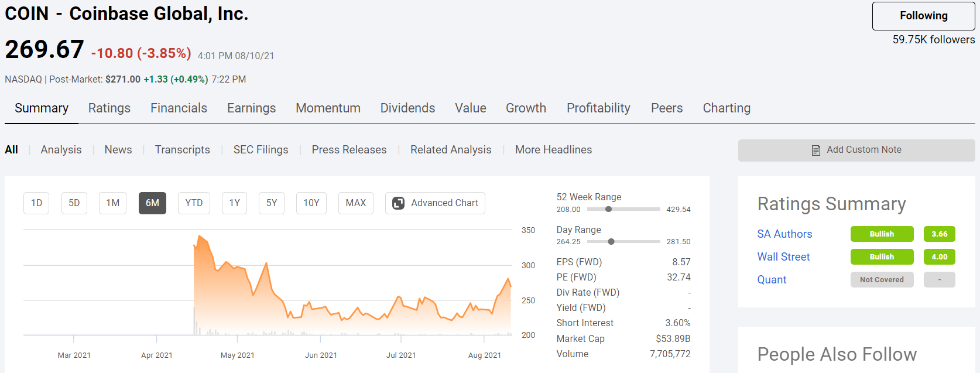Show All headlines filter
Image resolution: width=980 pixels, height=373 pixels.
[11, 150]
